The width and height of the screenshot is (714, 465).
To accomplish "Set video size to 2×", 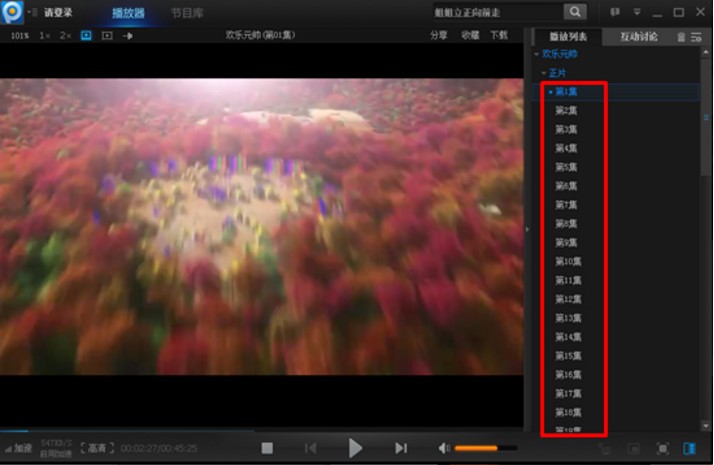I will [x=66, y=36].
